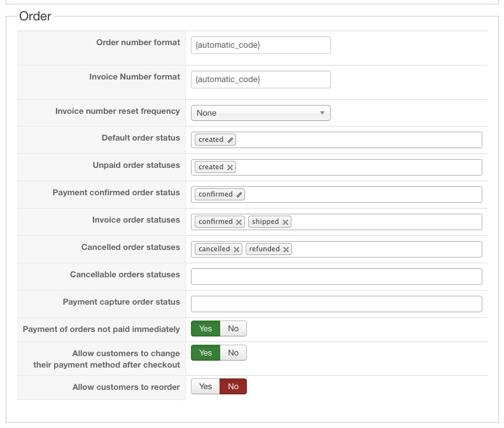Disable customers changing payment method after checkout
Screen dimensions: 504x428
[x=234, y=353]
